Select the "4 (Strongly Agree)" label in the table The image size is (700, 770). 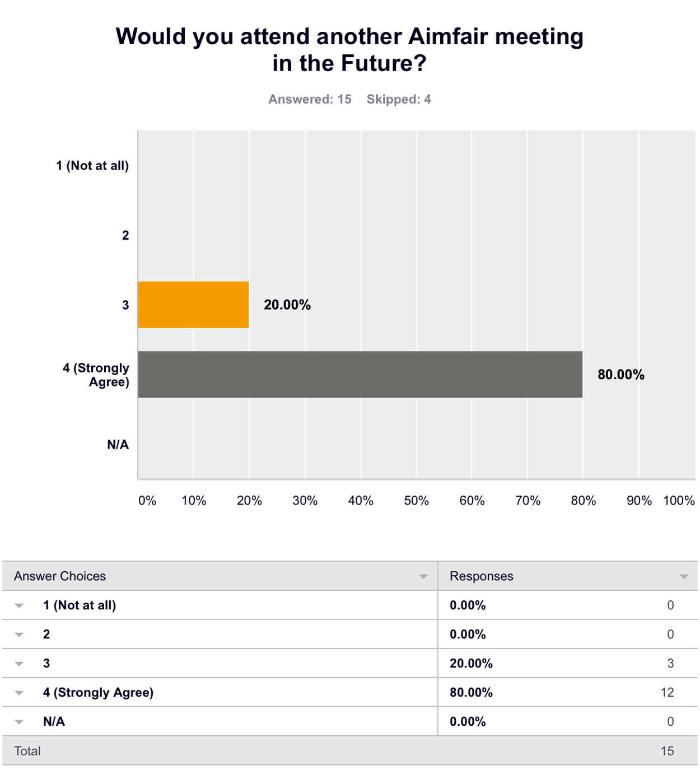click(x=98, y=693)
